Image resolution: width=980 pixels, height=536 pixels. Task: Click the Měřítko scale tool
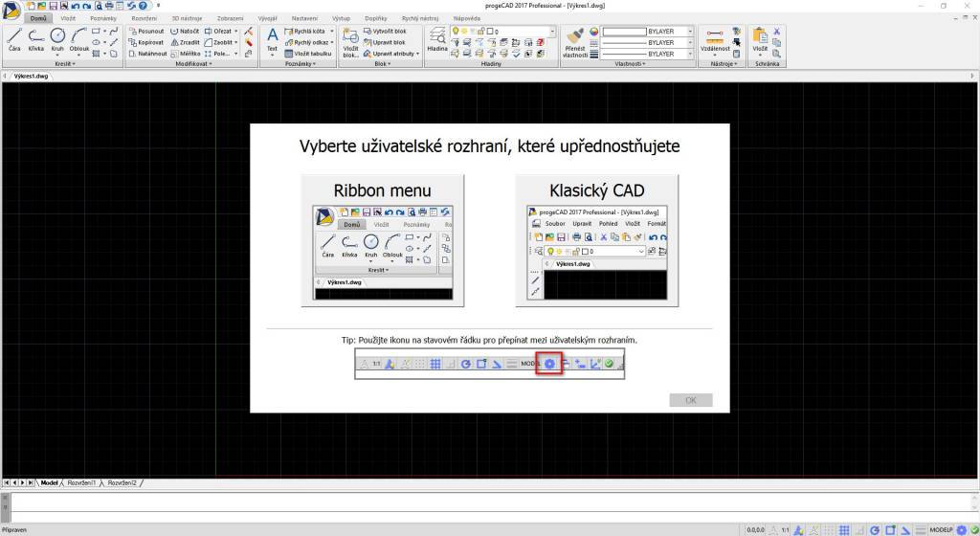[186, 54]
